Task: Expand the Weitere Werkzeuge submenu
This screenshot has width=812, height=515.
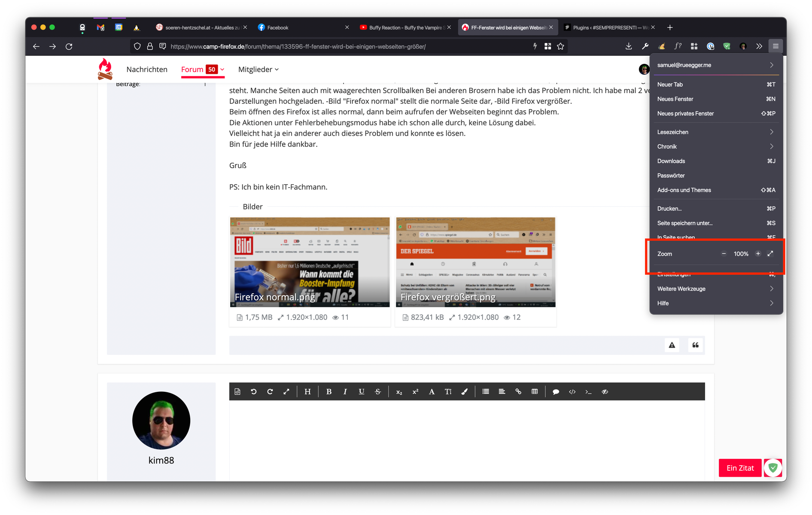Action: pos(716,289)
